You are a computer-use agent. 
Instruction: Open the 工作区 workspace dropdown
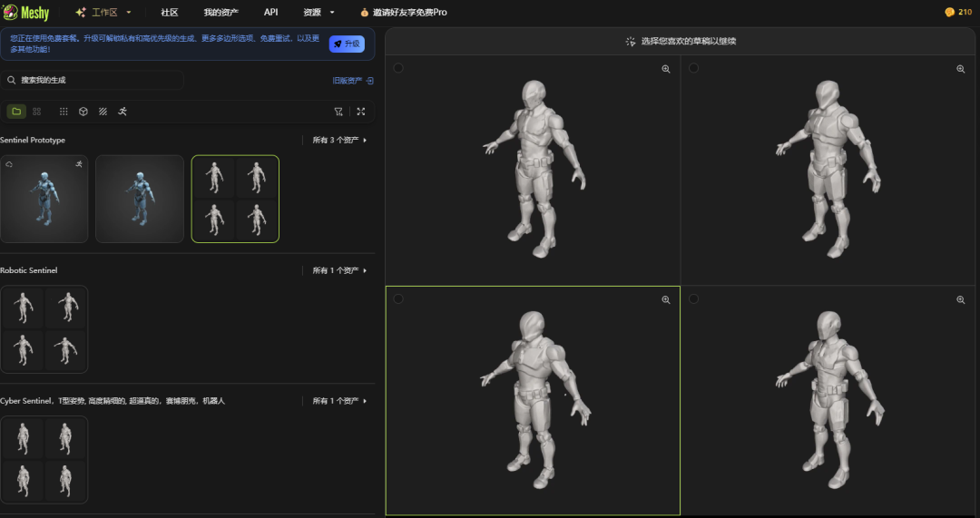[103, 12]
